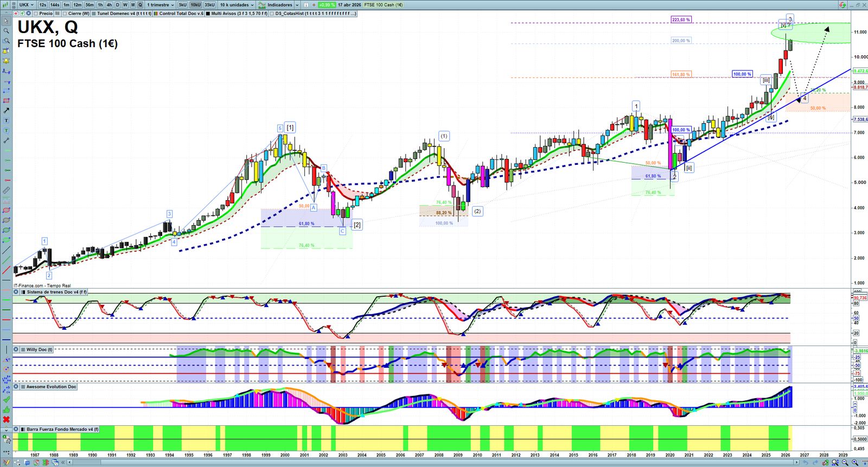
Task: Select the 144s timeframe tab
Action: (x=55, y=5)
